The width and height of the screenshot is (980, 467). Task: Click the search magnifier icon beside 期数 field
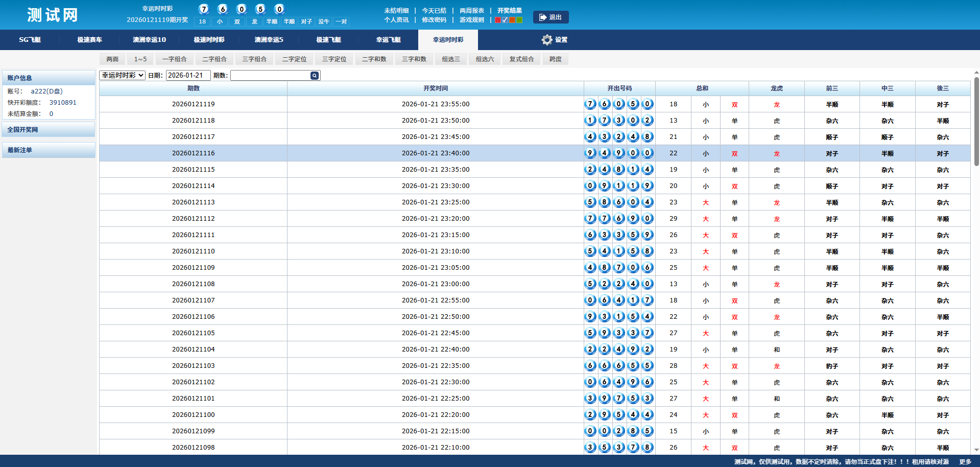click(x=315, y=76)
